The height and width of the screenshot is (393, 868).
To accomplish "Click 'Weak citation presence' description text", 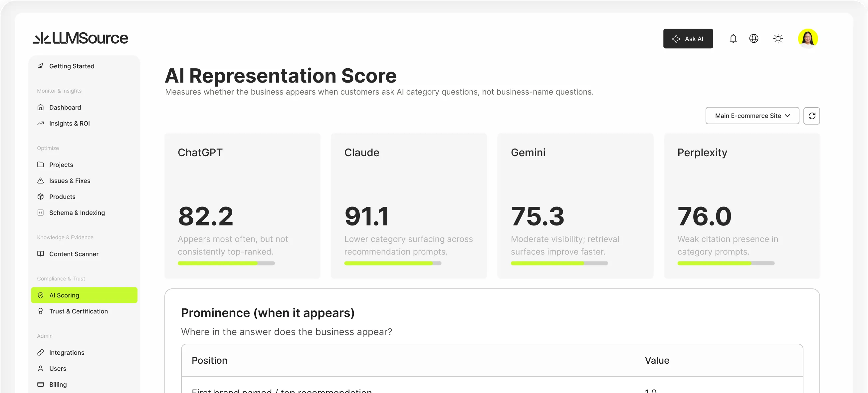I will (728, 245).
